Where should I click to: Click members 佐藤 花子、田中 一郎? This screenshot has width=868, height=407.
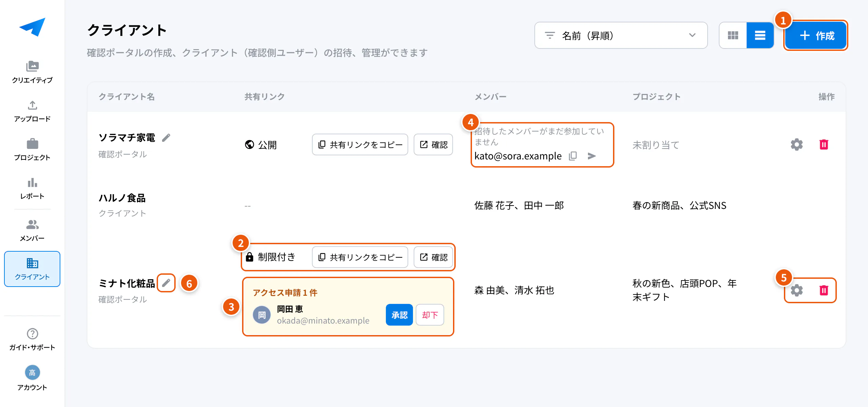pos(519,206)
